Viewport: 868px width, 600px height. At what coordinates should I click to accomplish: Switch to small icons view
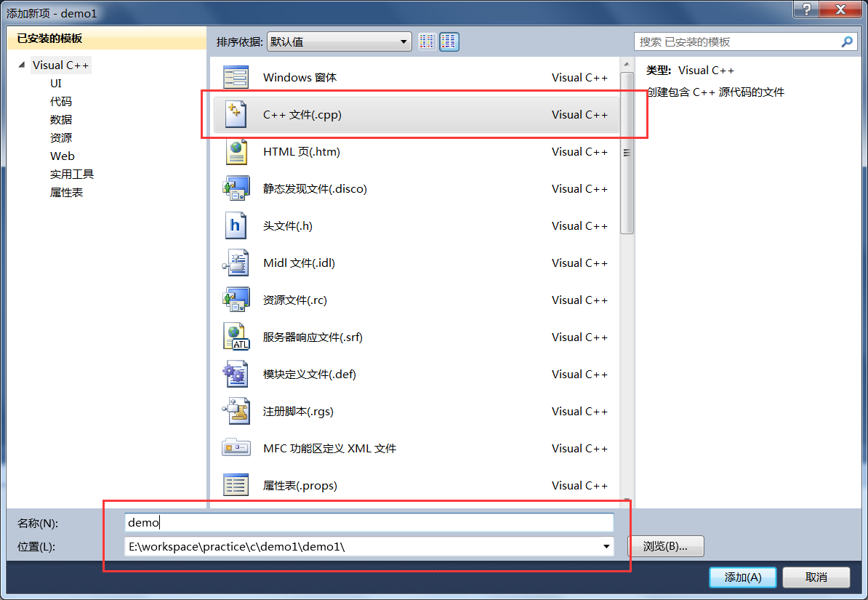(x=427, y=41)
